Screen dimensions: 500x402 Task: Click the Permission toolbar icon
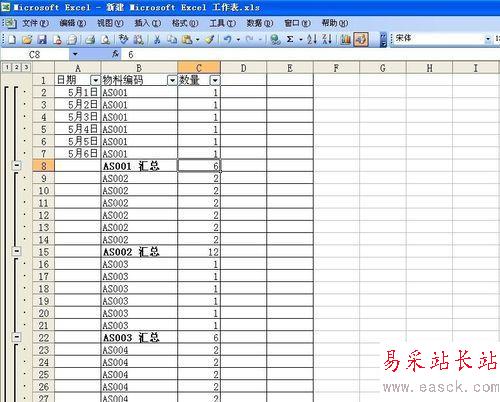[57, 40]
